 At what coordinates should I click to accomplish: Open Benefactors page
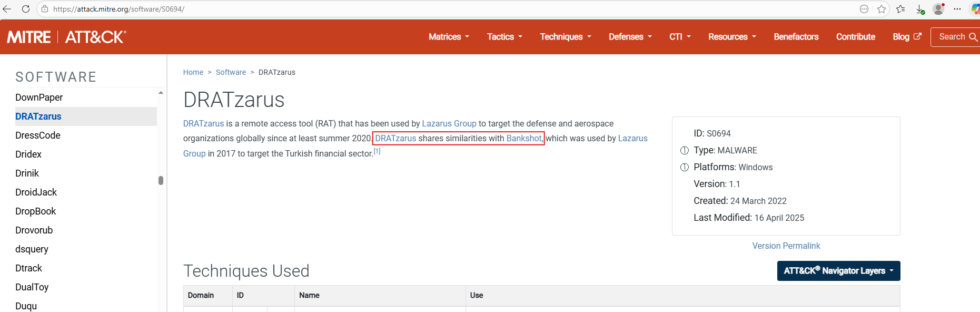coord(796,37)
